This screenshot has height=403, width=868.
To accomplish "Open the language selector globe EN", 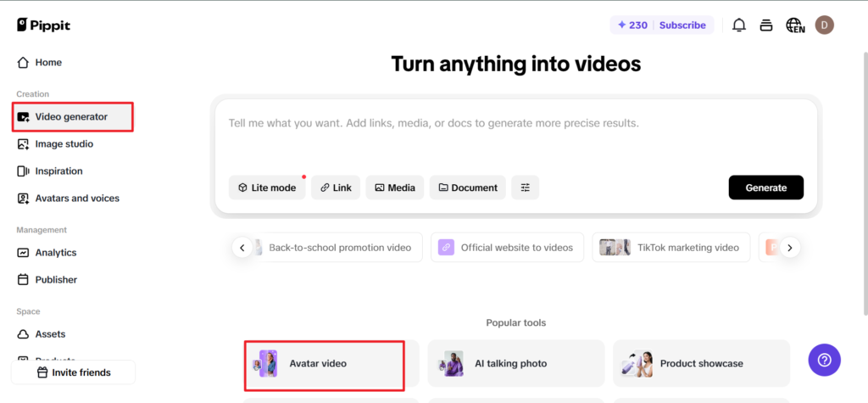I will (x=795, y=25).
